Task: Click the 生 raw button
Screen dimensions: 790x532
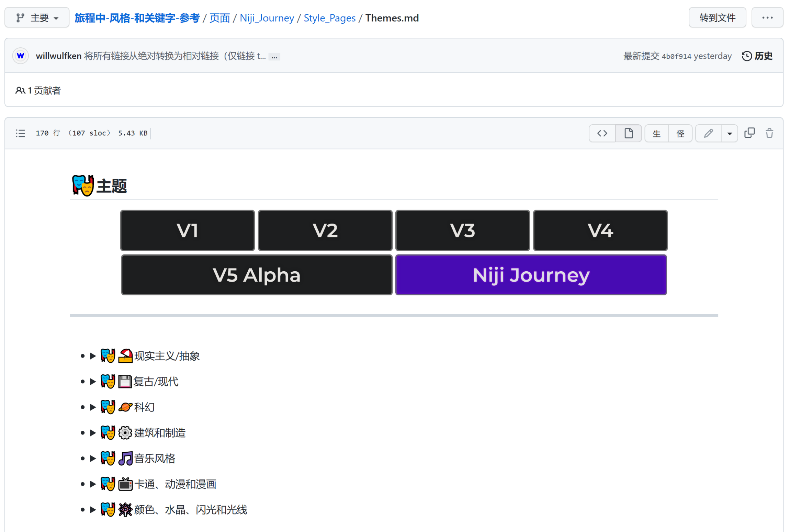Action: 656,133
